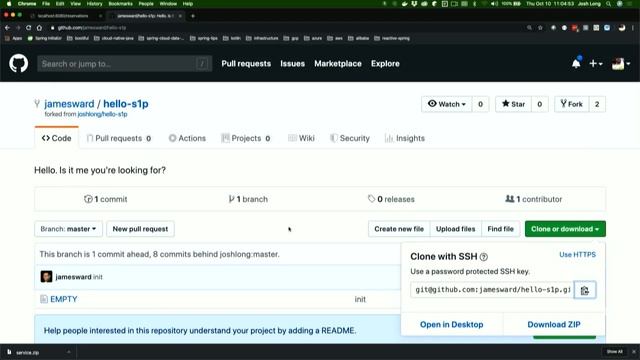640x360 pixels.
Task: Click the Upload files button
Action: click(456, 229)
